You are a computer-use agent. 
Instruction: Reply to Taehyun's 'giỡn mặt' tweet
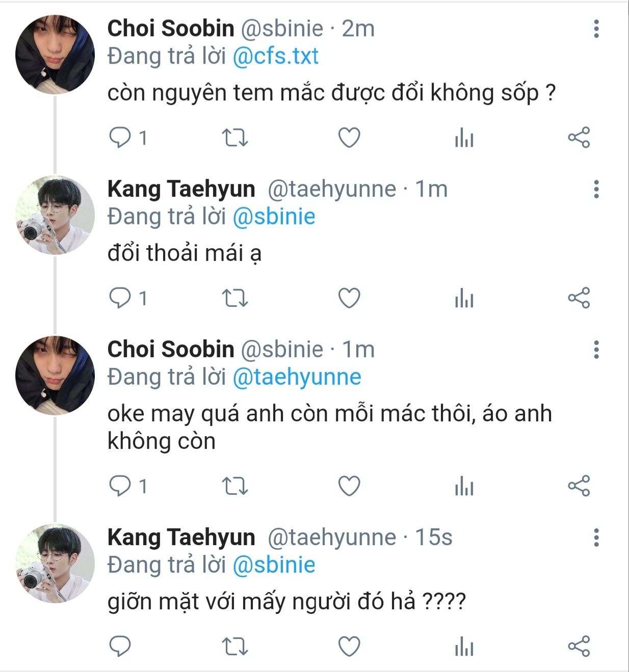click(120, 647)
